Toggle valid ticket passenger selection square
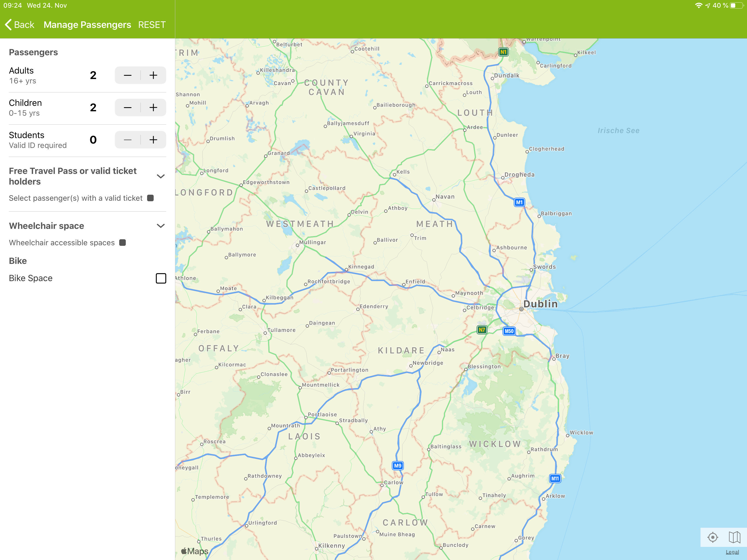 tap(151, 198)
